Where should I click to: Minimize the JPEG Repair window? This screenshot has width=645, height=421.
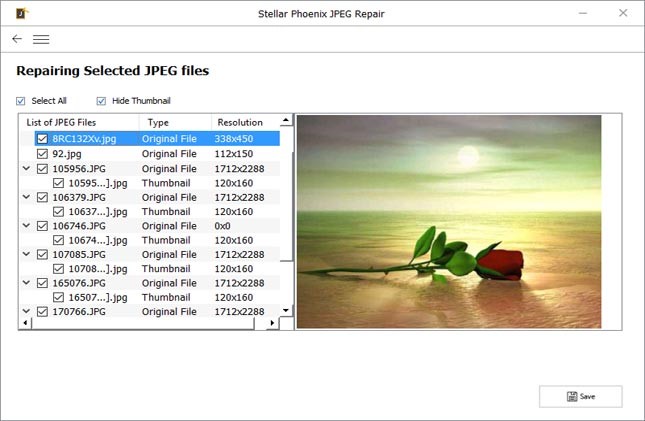pos(581,12)
